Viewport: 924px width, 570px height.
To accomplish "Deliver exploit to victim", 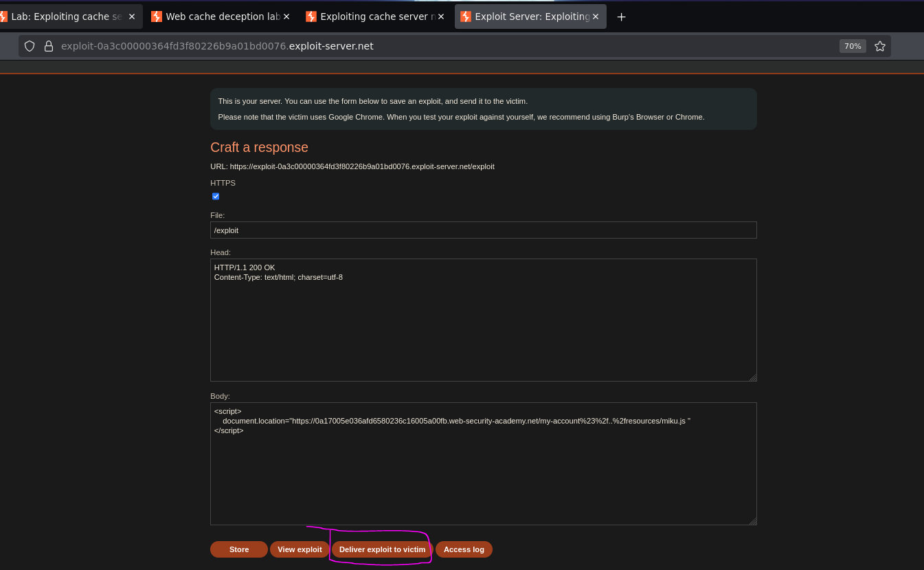I will point(382,549).
